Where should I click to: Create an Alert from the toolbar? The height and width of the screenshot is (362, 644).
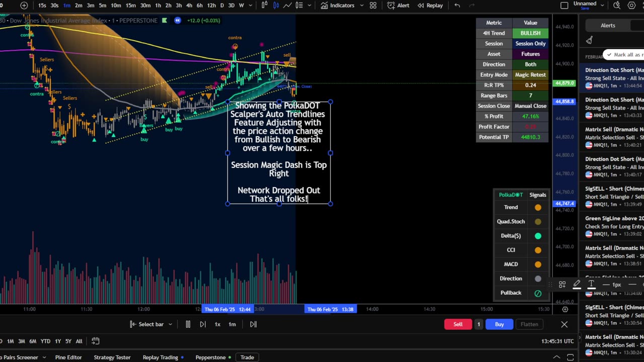pos(398,6)
